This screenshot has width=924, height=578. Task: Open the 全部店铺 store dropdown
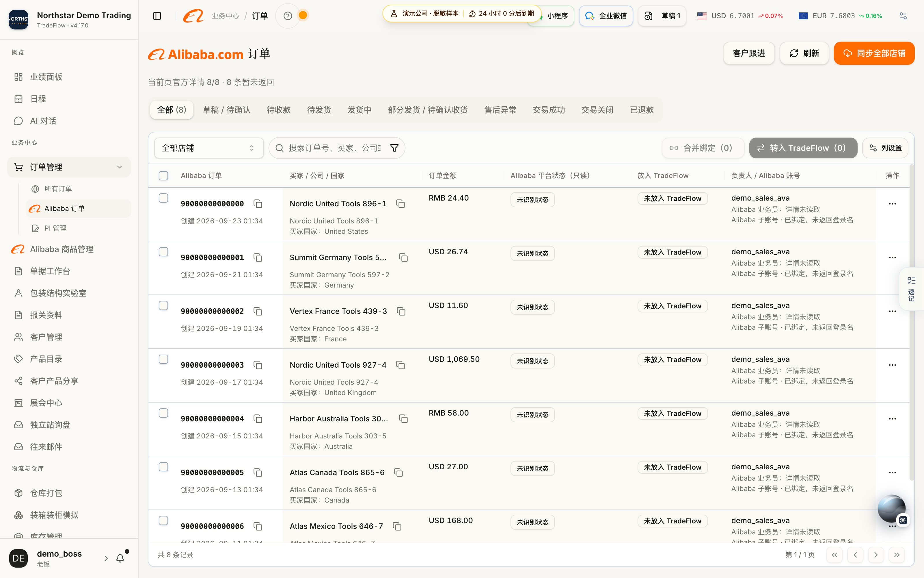point(209,148)
